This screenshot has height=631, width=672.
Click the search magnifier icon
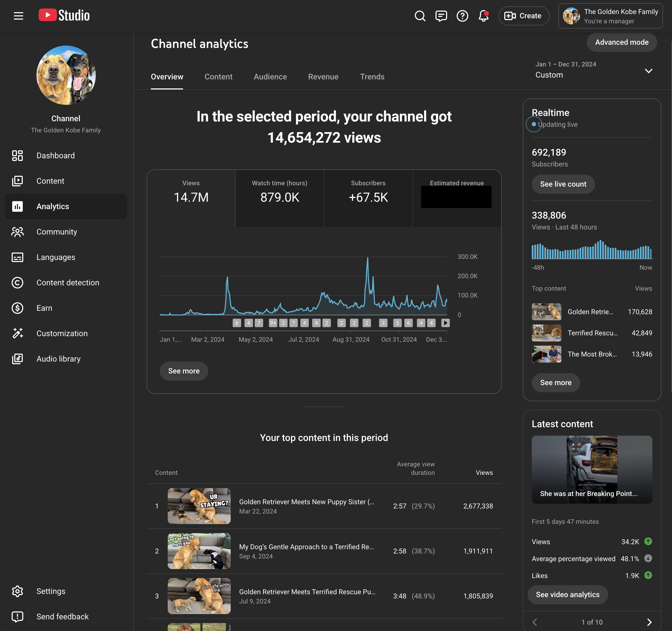[420, 16]
